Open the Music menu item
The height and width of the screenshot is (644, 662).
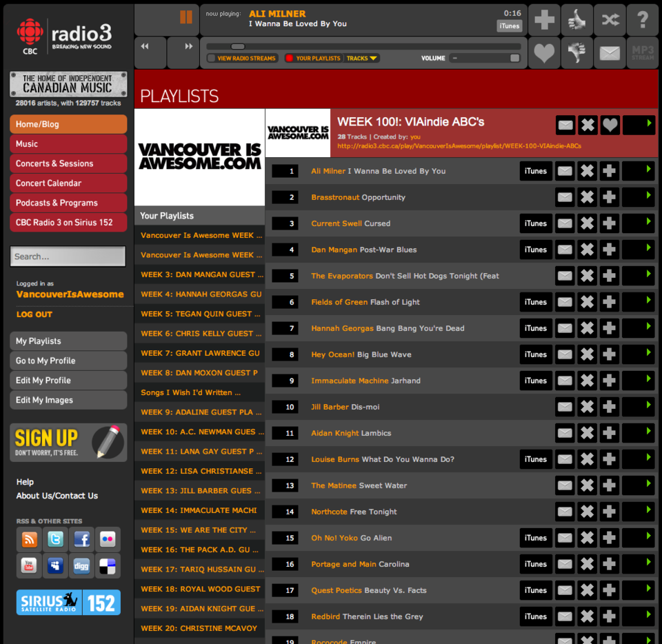pos(68,144)
